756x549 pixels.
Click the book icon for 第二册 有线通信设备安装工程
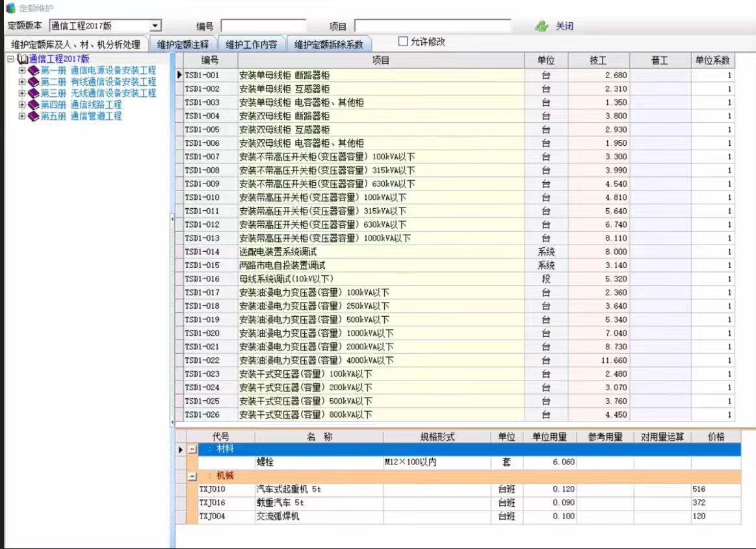point(34,82)
